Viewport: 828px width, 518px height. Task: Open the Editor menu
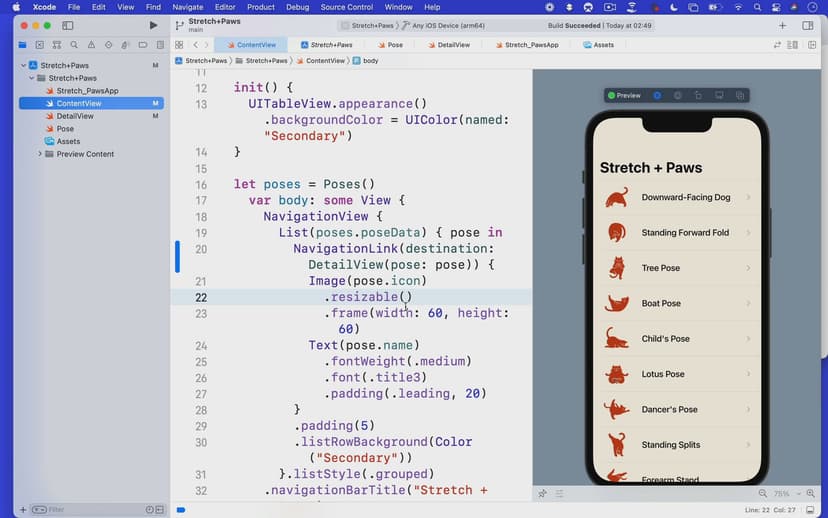(x=225, y=7)
